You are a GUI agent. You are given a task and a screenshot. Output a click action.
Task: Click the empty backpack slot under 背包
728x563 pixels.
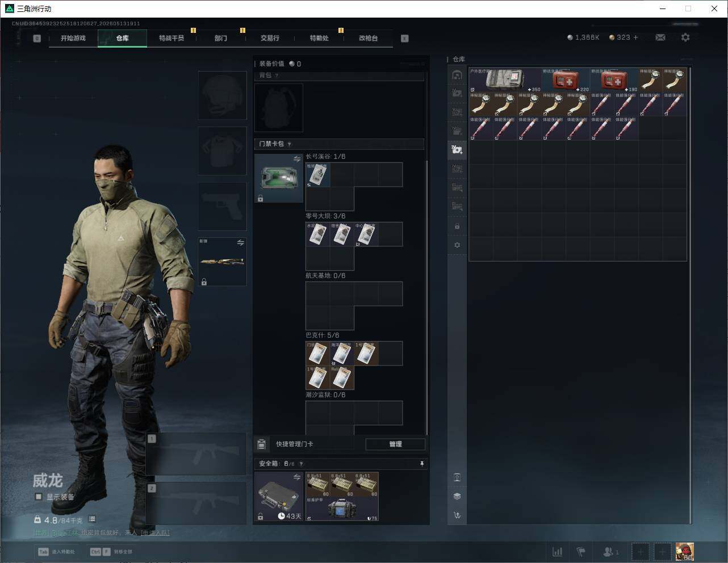click(279, 108)
